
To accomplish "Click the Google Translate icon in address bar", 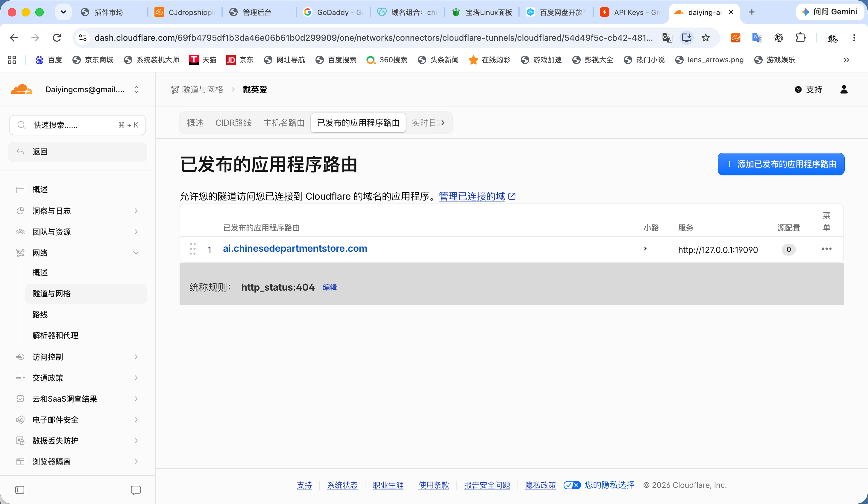I will pyautogui.click(x=667, y=37).
